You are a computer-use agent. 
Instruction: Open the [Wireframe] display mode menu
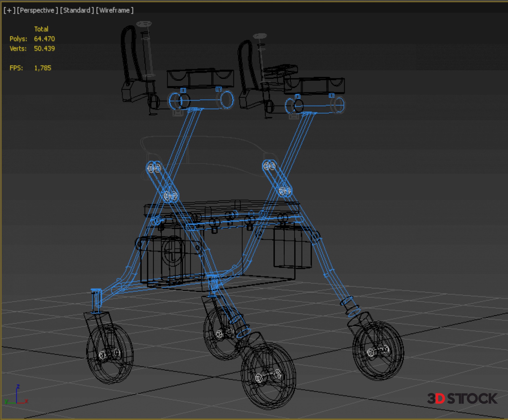point(115,10)
